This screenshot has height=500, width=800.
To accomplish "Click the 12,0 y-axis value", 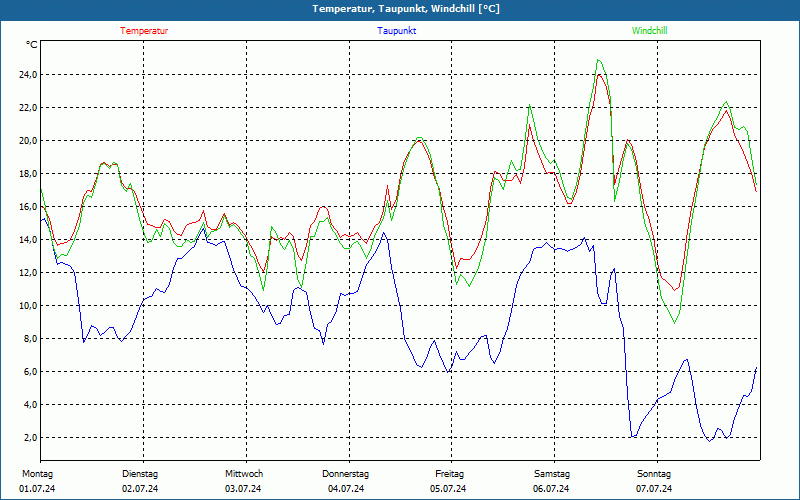I will 28,272.
